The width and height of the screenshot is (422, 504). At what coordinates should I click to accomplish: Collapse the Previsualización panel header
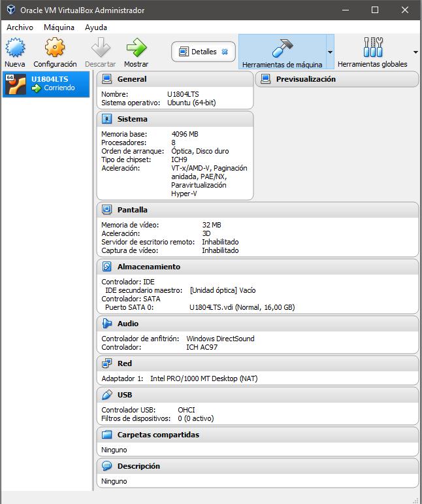tap(337, 79)
